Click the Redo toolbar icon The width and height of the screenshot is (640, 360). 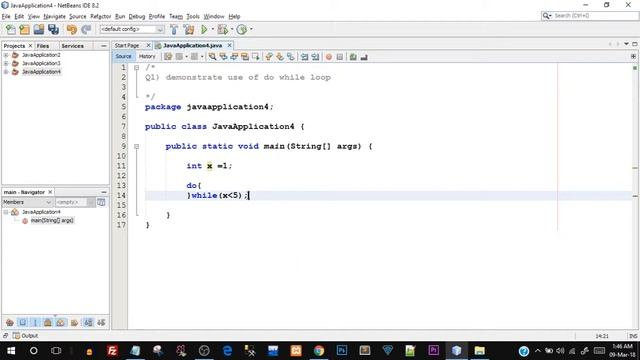pyautogui.click(x=86, y=29)
